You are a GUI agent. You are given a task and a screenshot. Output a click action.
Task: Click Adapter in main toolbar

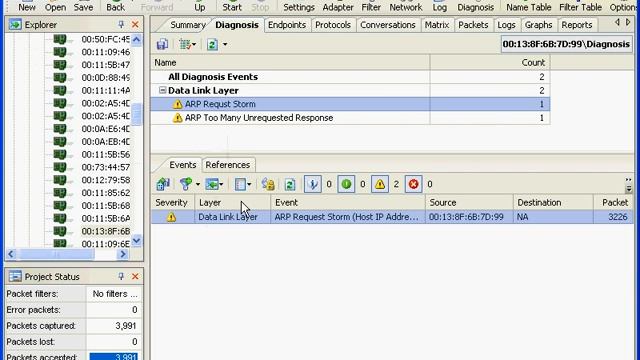pyautogui.click(x=338, y=6)
